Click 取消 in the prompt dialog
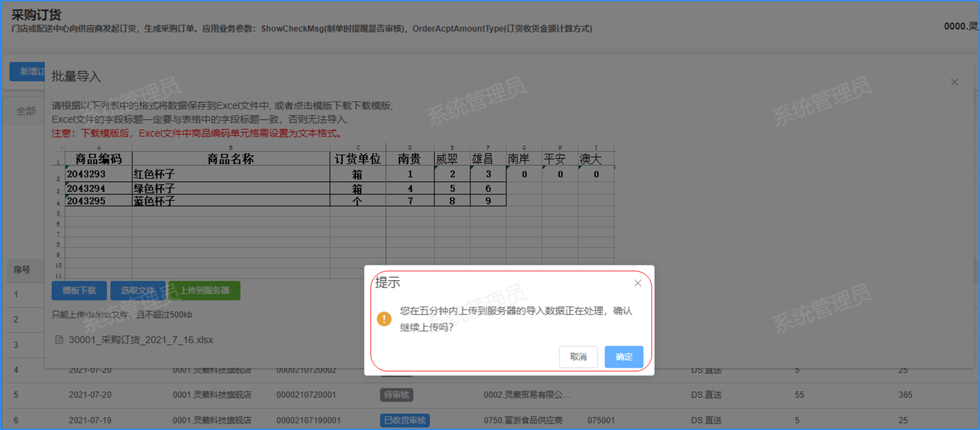Image resolution: width=980 pixels, height=430 pixels. point(578,357)
